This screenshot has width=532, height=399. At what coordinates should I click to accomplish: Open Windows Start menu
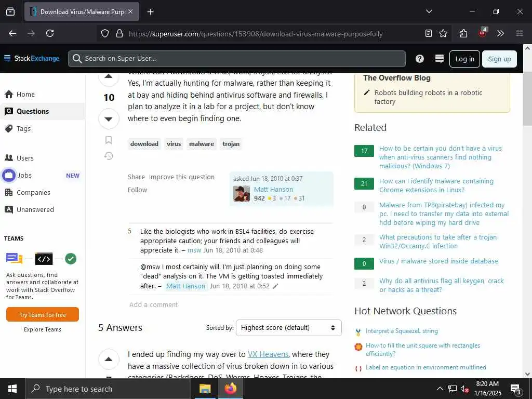[x=12, y=389]
